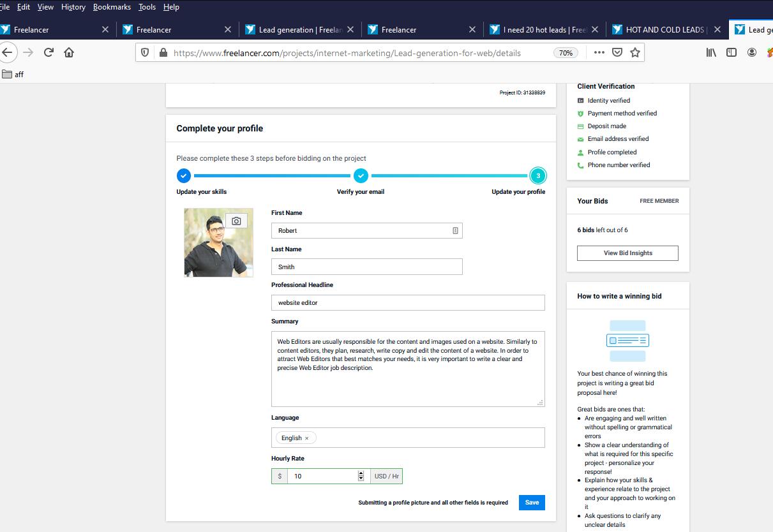This screenshot has width=773, height=532.
Task: Click the camera icon on profile photo
Action: 236,221
